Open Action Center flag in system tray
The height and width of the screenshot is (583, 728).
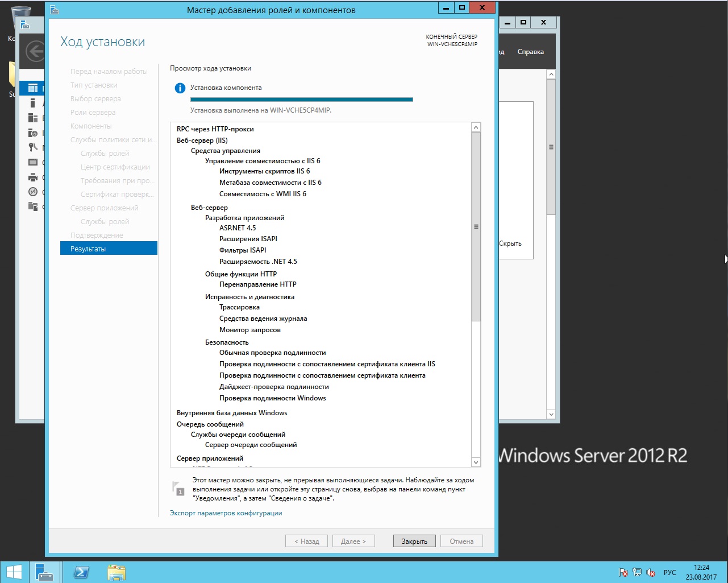click(623, 572)
